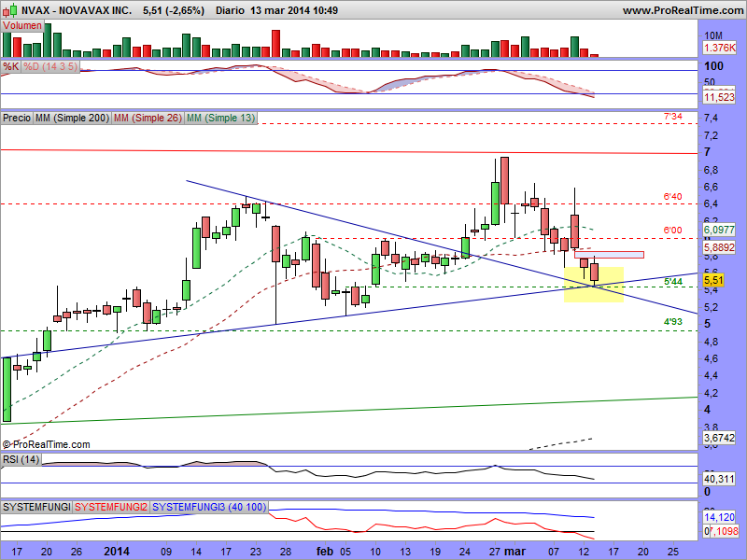Select the 4'93 green support level label
This screenshot has width=747, height=560.
[x=672, y=323]
